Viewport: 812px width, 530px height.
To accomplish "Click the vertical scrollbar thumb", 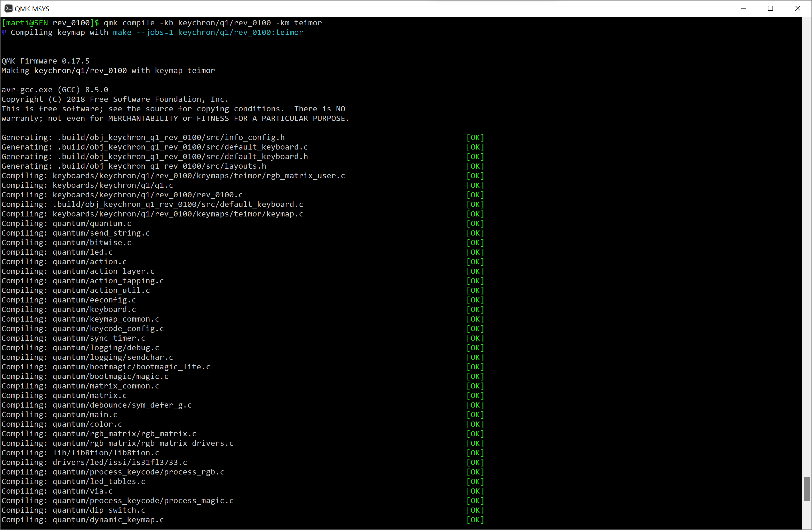I will point(807,489).
